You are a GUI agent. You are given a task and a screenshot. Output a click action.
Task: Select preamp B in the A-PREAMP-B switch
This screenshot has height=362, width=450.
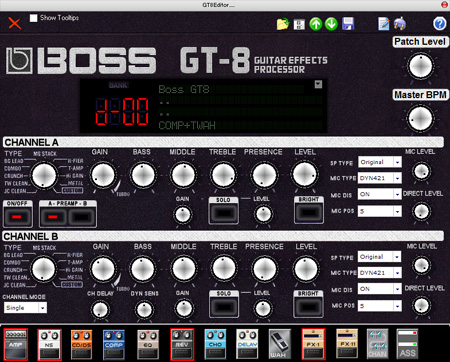click(x=82, y=217)
